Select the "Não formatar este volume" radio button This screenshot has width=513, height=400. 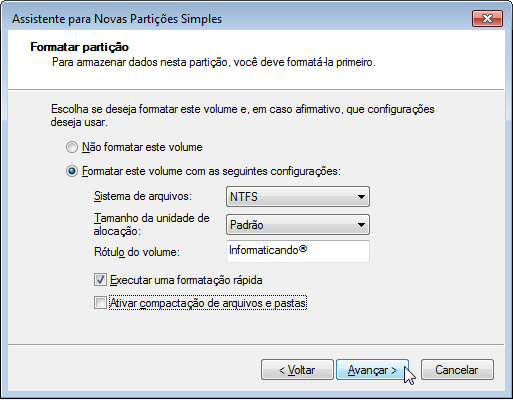(x=72, y=147)
